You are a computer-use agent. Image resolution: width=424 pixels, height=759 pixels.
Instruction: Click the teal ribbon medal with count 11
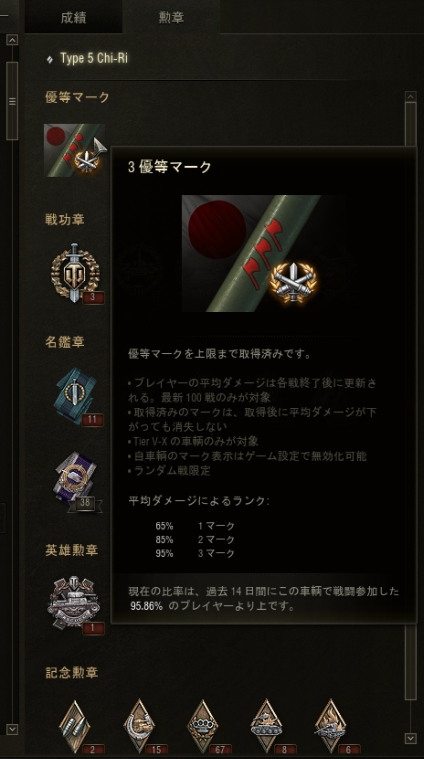pyautogui.click(x=77, y=396)
